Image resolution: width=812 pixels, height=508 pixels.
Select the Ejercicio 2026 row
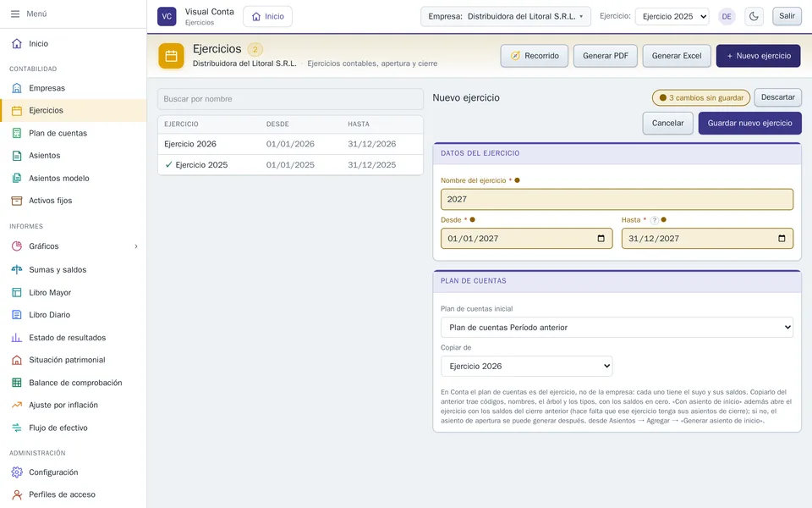coord(290,144)
